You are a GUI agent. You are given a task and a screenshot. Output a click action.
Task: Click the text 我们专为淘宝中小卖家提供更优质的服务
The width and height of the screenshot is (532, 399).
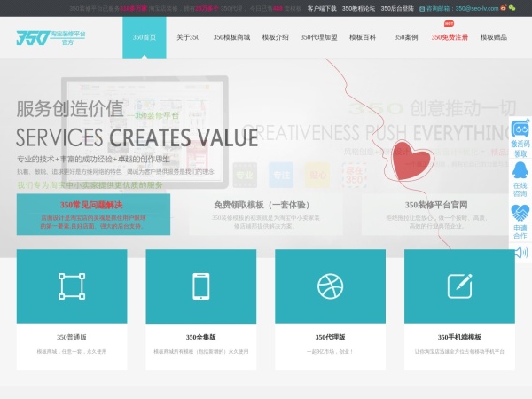pyautogui.click(x=90, y=185)
